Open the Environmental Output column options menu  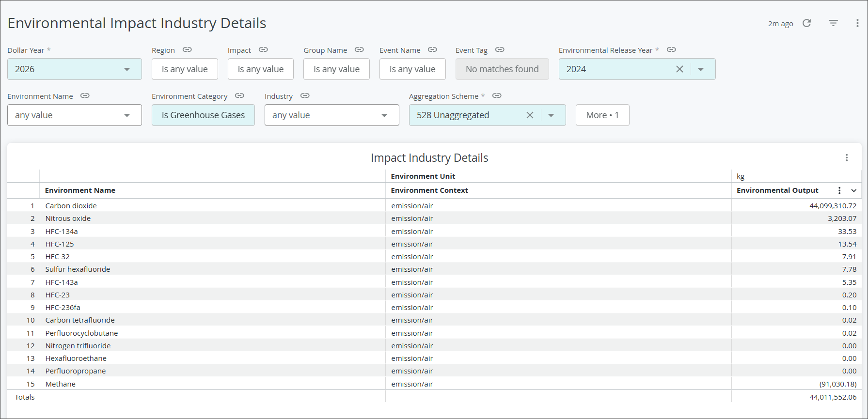click(x=839, y=190)
